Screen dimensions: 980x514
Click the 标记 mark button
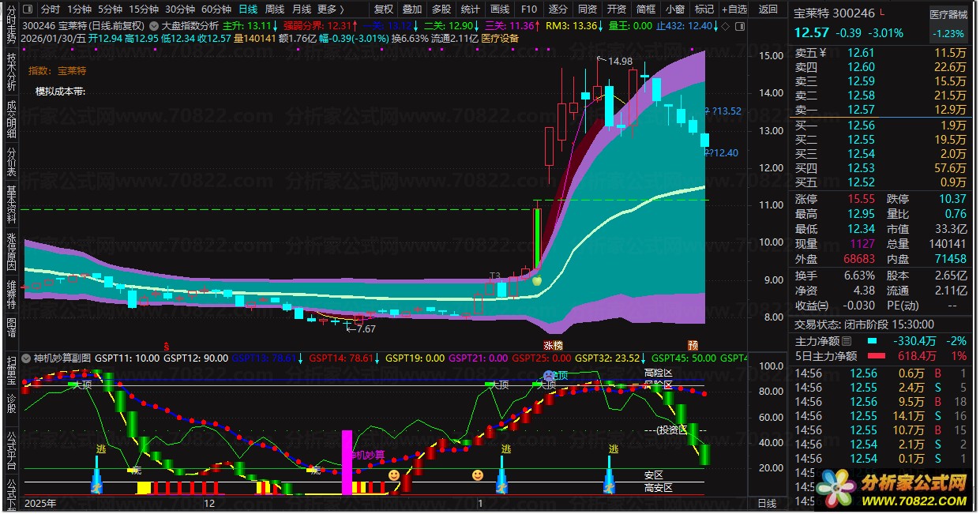704,9
